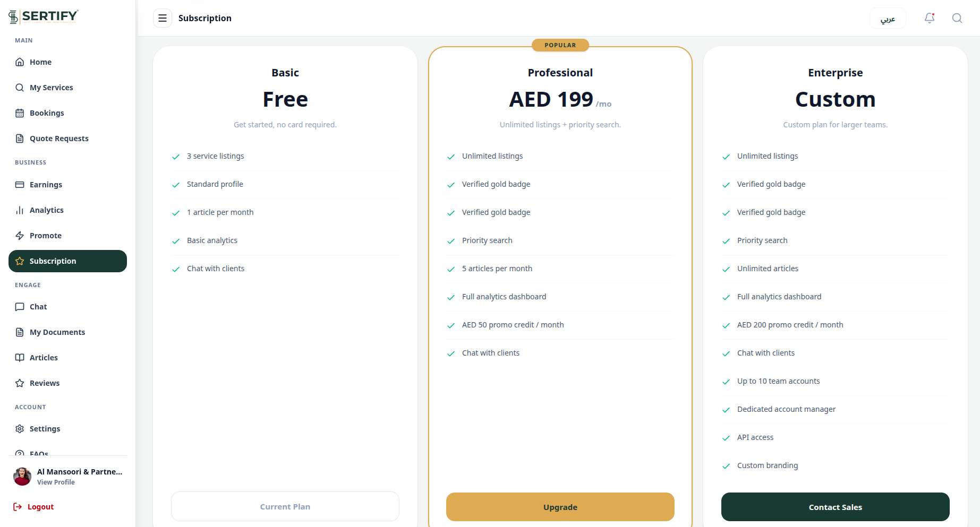Click the Al Mansoori profile avatar

click(x=22, y=477)
